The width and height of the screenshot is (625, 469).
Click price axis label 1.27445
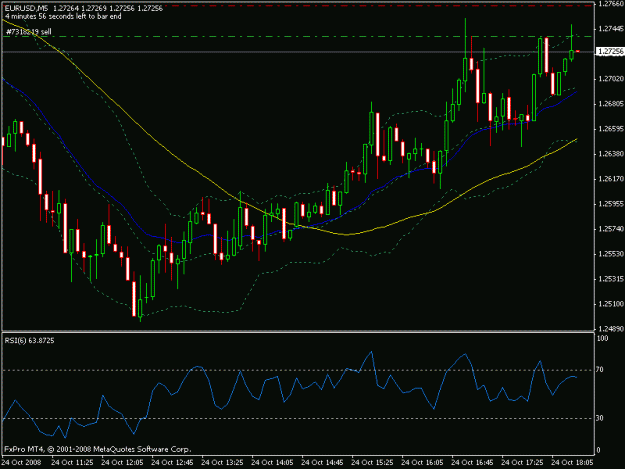(x=611, y=29)
